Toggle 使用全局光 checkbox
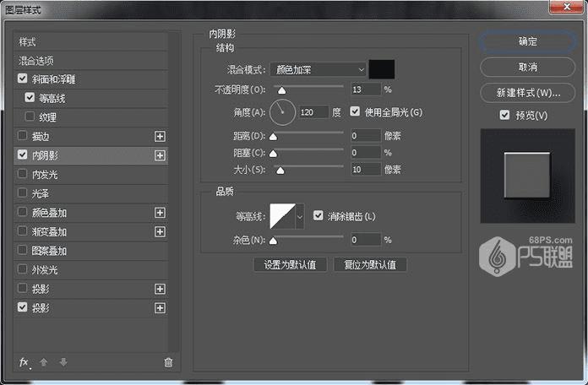 point(355,111)
